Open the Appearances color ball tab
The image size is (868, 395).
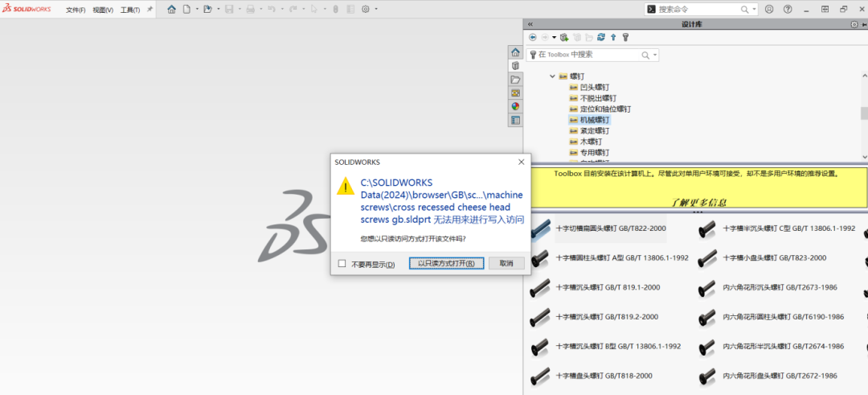[x=515, y=106]
